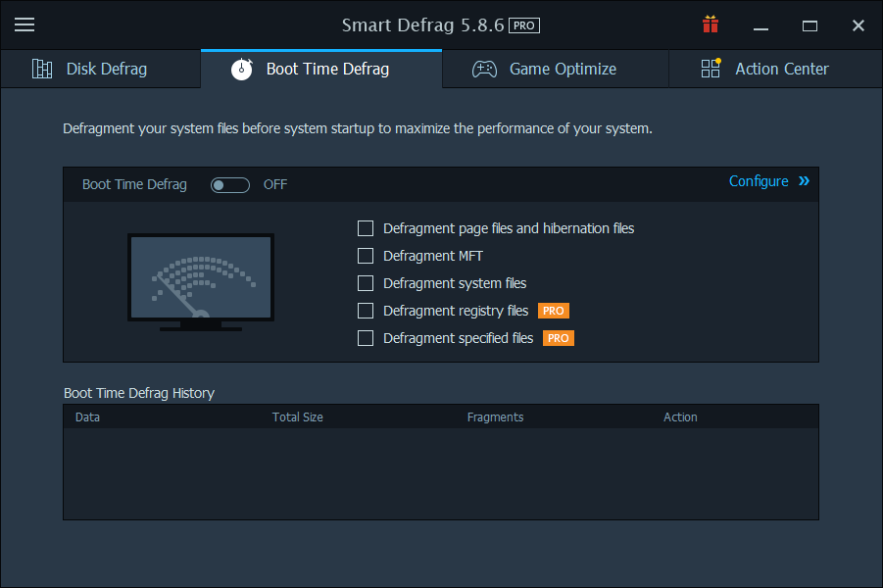
Task: Click the Disk Defrag tab icon
Action: point(42,69)
